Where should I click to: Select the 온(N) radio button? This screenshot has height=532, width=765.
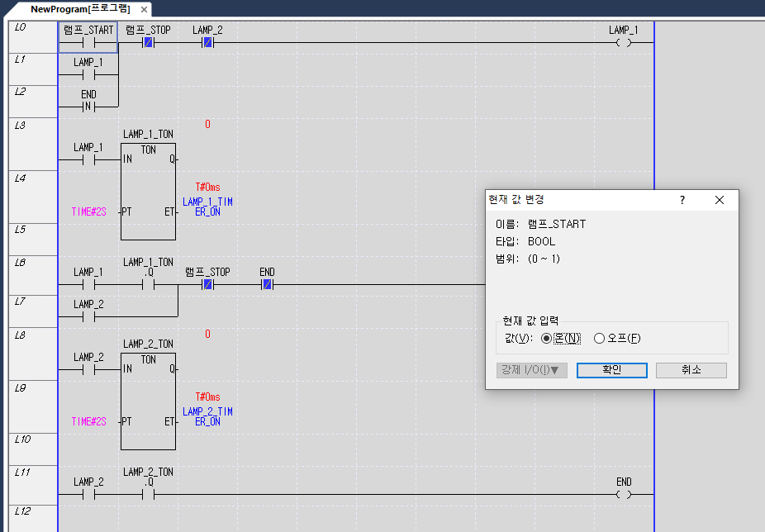tap(546, 338)
